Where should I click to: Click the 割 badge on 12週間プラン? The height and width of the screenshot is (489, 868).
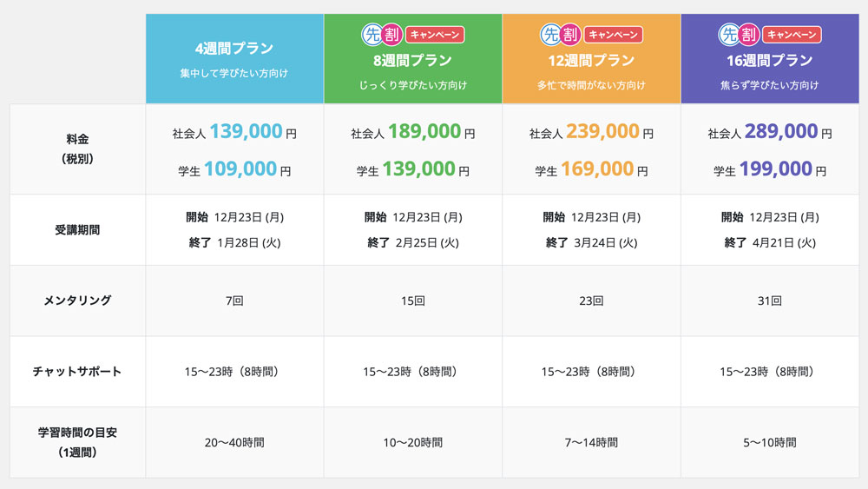click(x=570, y=35)
